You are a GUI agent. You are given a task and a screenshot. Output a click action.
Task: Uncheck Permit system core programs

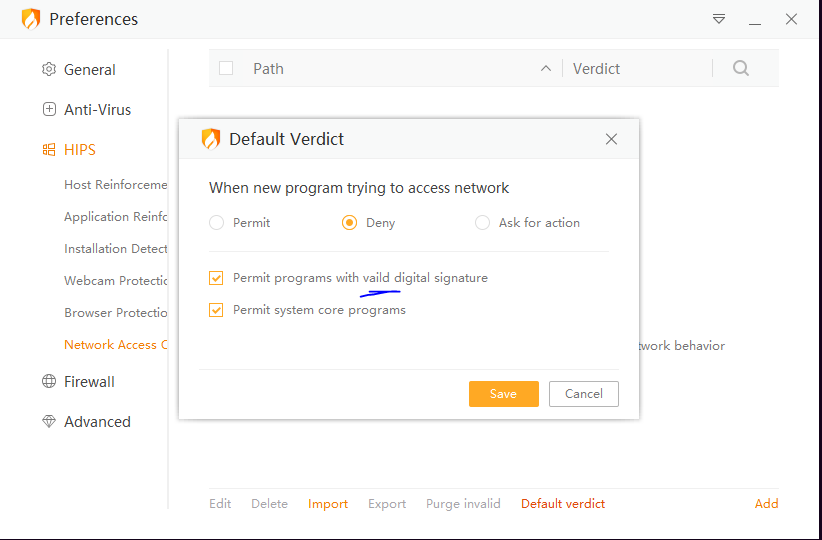pos(216,310)
